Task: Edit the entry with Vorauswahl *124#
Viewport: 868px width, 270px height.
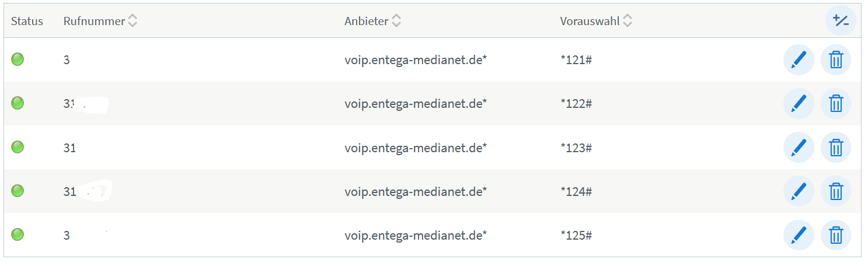Action: point(799,191)
